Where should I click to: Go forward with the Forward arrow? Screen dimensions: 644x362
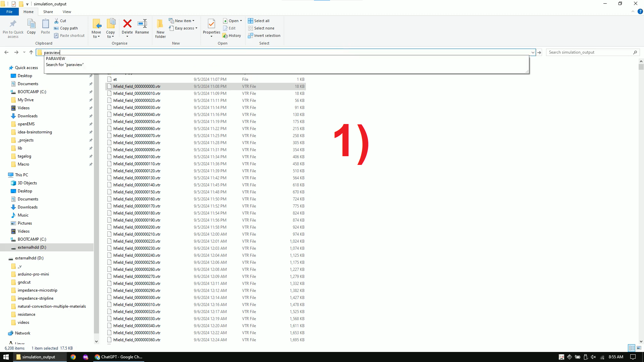click(16, 52)
